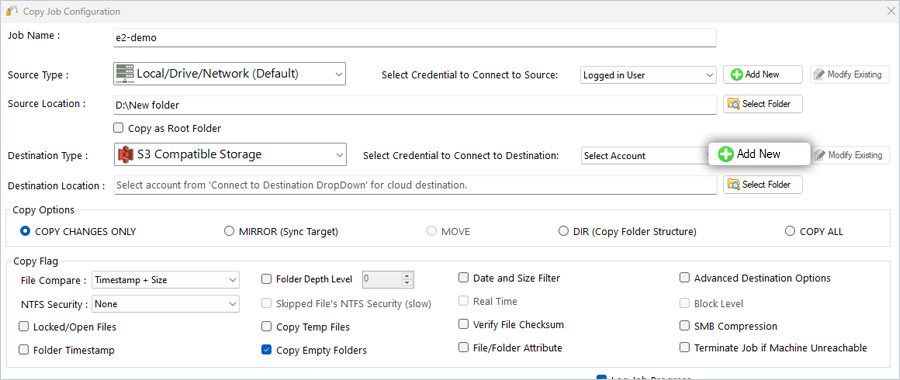Click the 'File Compare :' label

[x=53, y=281]
